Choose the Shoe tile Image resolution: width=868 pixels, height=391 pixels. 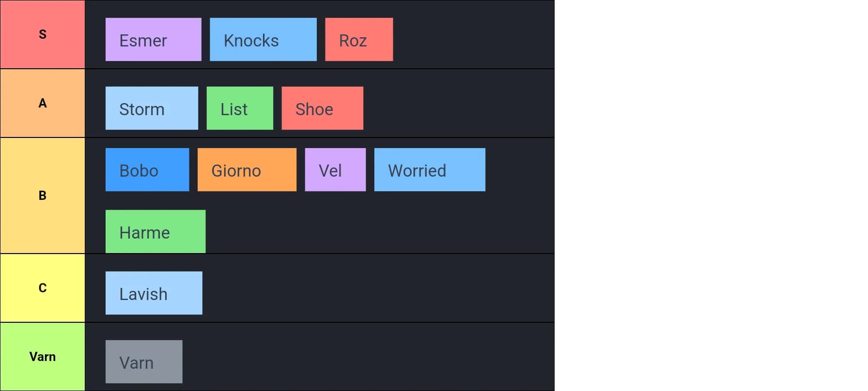323,108
